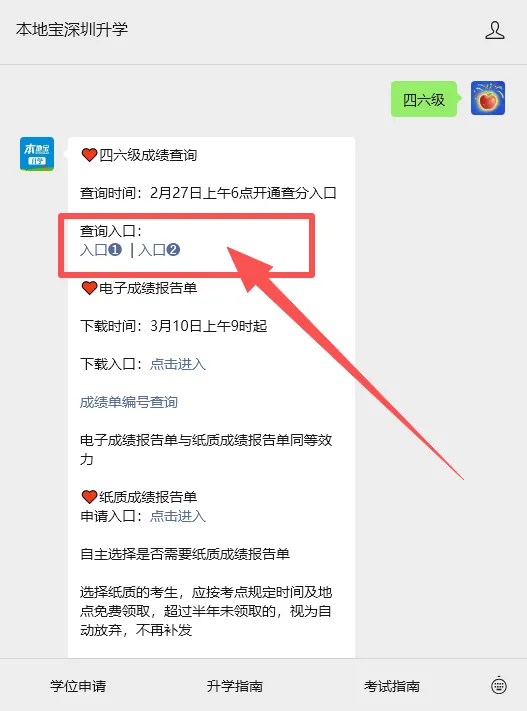Tap the 本地宝升学 account avatar
The image size is (527, 711).
click(37, 154)
